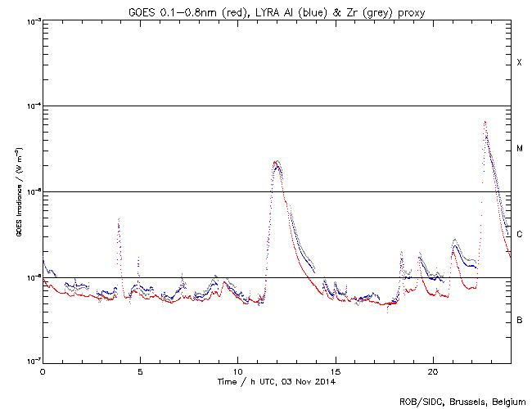Click the flare peak near 12 hours
532x409 pixels.
(277, 162)
